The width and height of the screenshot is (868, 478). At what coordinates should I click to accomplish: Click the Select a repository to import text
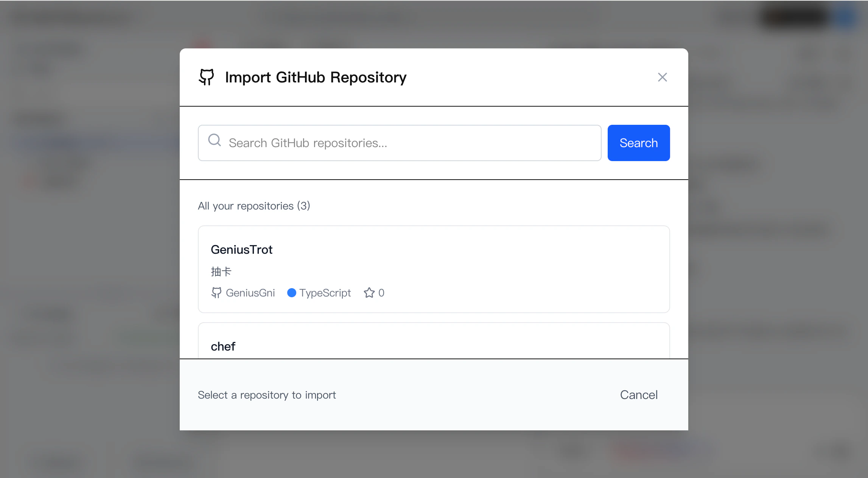click(x=267, y=395)
